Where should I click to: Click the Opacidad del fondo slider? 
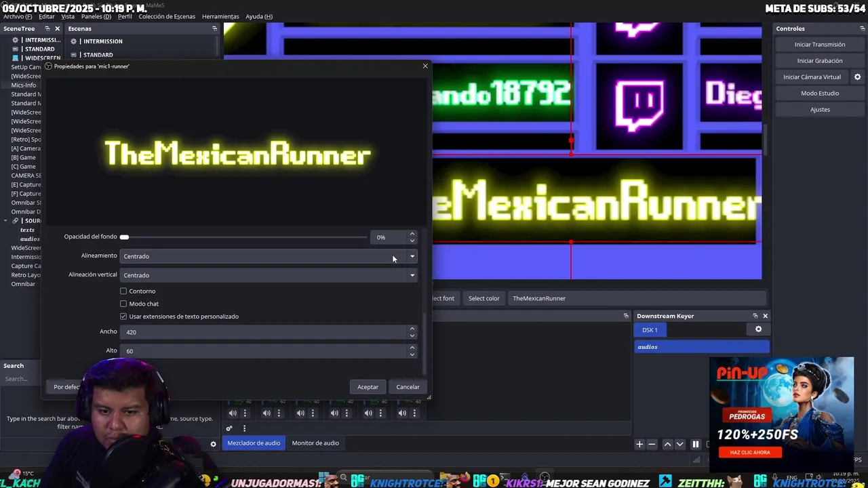tap(244, 237)
